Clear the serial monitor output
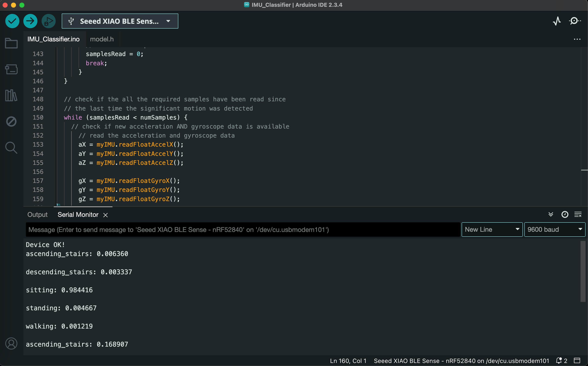588x366 pixels. (x=578, y=214)
